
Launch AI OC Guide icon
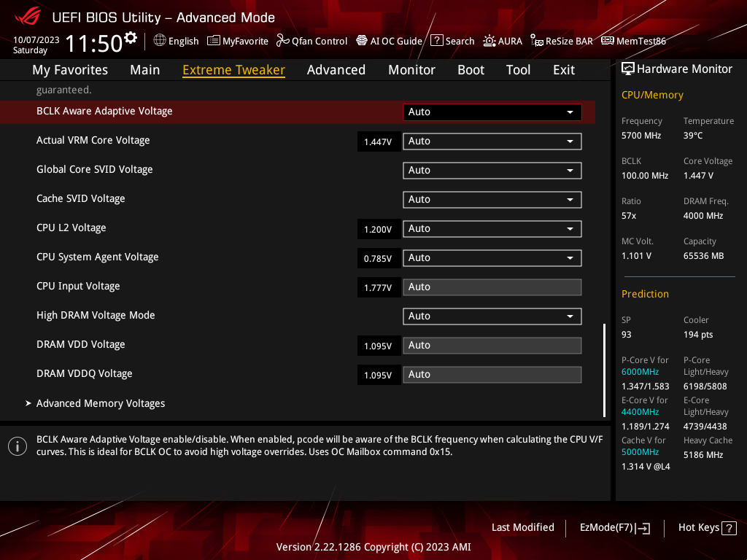pos(362,41)
